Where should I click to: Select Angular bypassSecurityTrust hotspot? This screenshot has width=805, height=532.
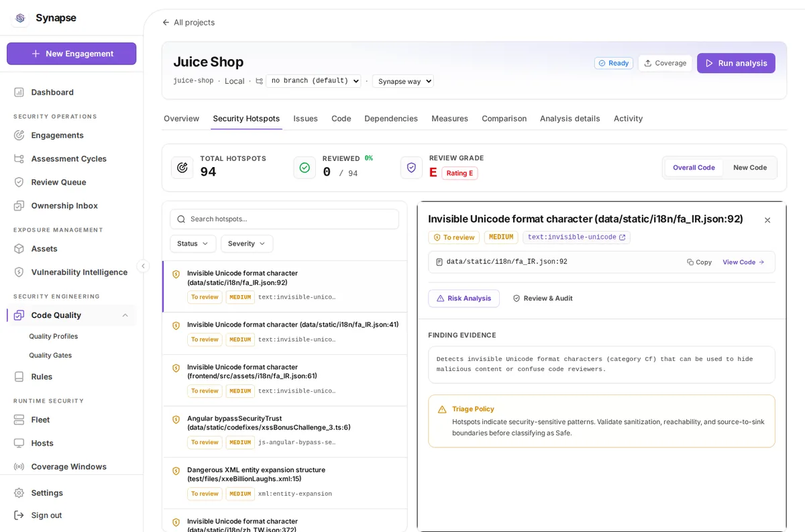tap(284, 431)
